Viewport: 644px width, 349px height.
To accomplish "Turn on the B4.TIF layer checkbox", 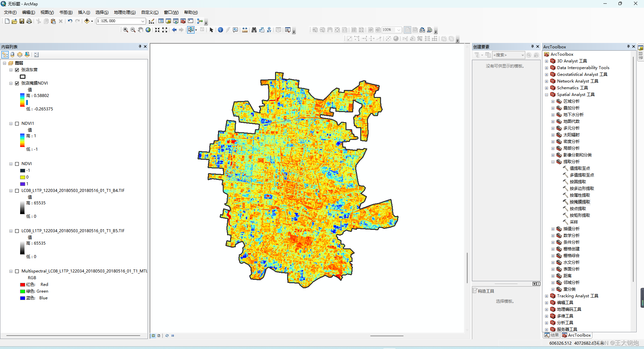I will coord(17,191).
